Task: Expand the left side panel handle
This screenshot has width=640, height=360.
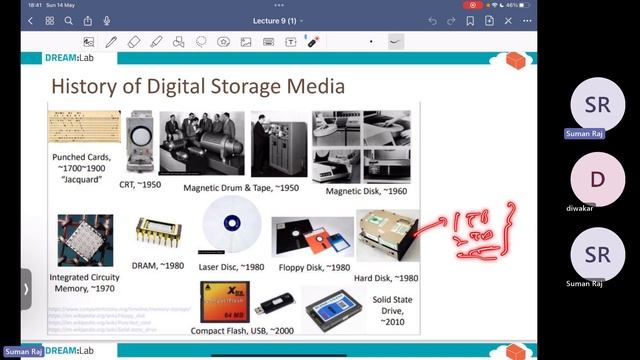Action: pos(26,289)
